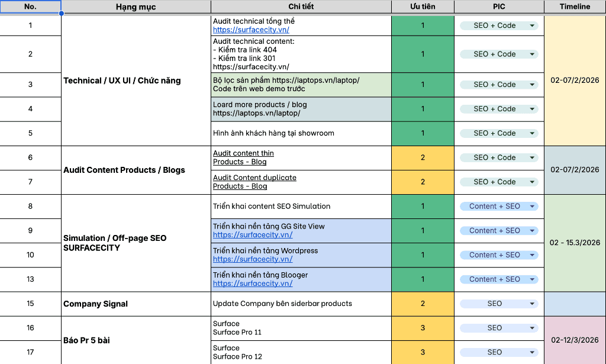The width and height of the screenshot is (606, 364).
Task: Select row number 8 cell
Action: (x=31, y=207)
